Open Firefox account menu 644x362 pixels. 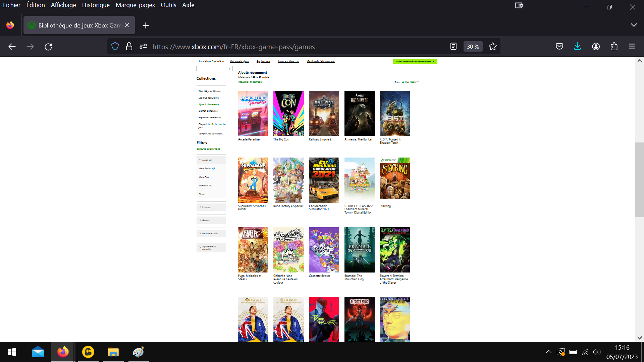(596, 47)
